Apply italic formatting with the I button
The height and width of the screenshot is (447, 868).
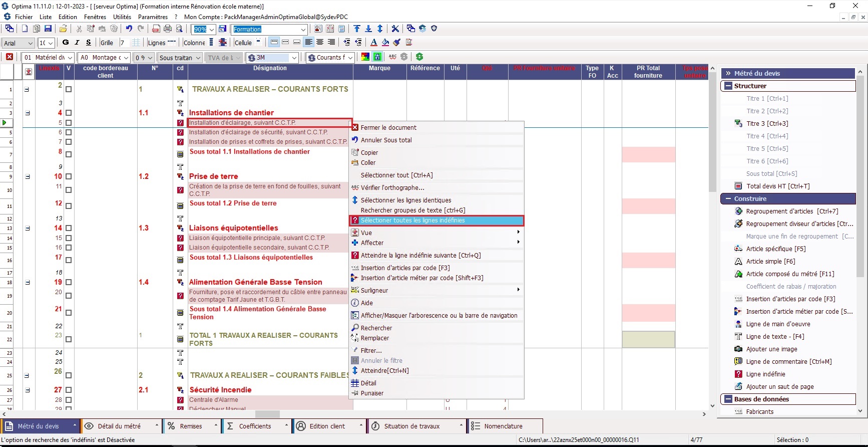click(77, 43)
